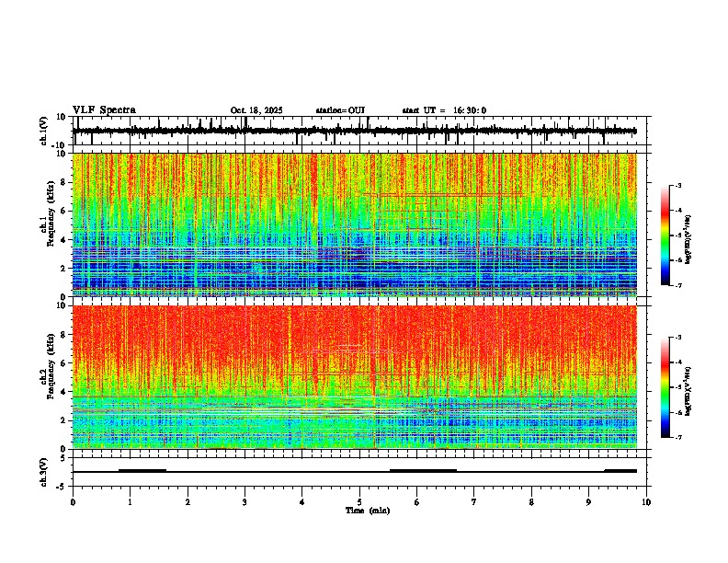Click the time axis tick label "10"
This screenshot has height=563, width=728.
pyautogui.click(x=646, y=502)
